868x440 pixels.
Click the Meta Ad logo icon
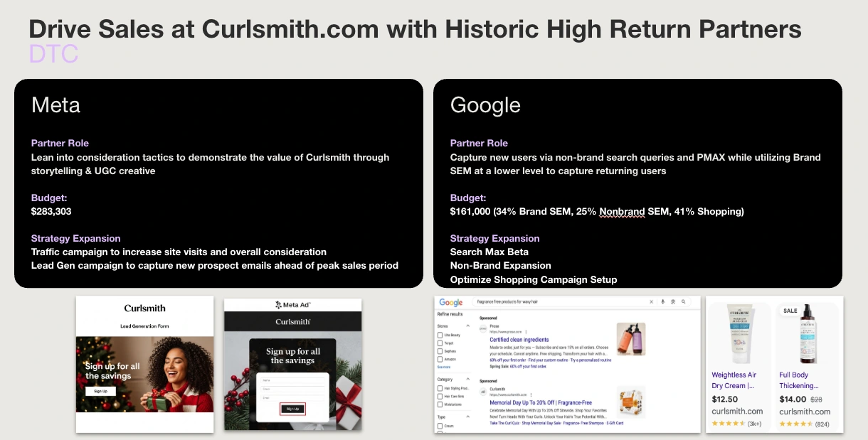click(x=279, y=305)
